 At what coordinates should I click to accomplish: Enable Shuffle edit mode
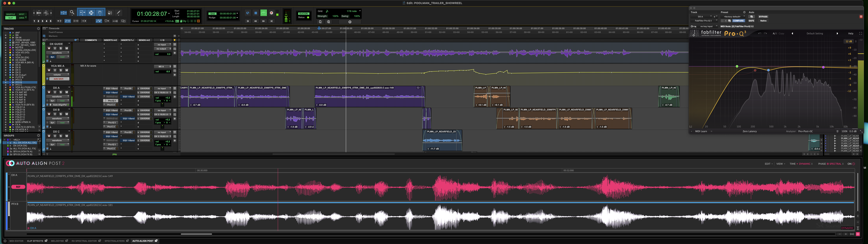(x=10, y=14)
